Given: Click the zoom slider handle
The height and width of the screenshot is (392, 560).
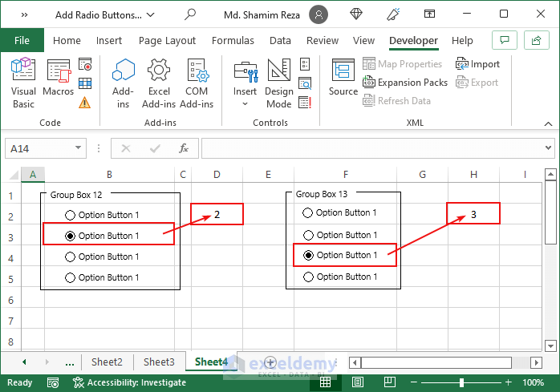Looking at the screenshot, I should 461,382.
